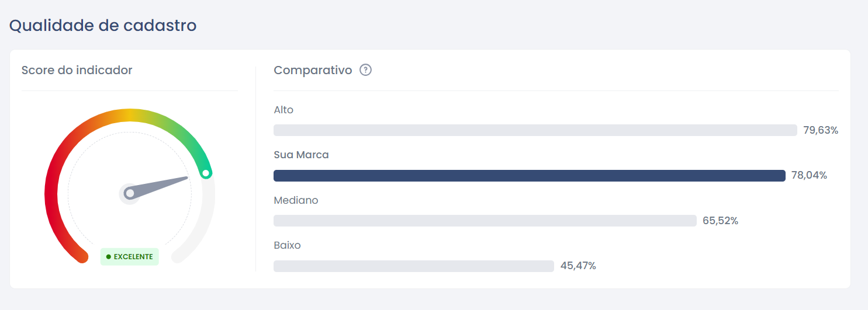Select the EXCELENTE status badge
Viewport: 868px width, 310px height.
pyautogui.click(x=130, y=257)
